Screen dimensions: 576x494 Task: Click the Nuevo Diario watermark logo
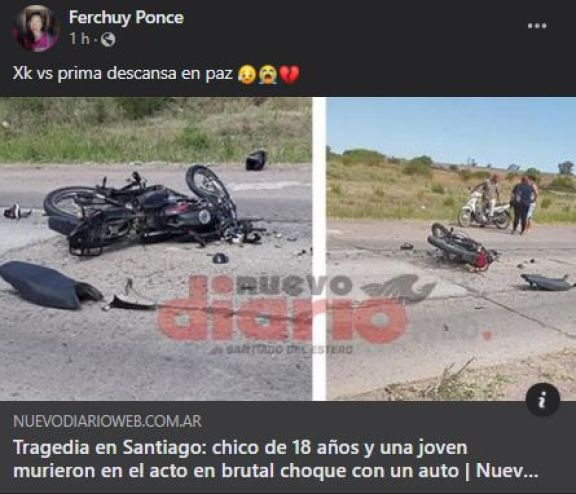(294, 310)
